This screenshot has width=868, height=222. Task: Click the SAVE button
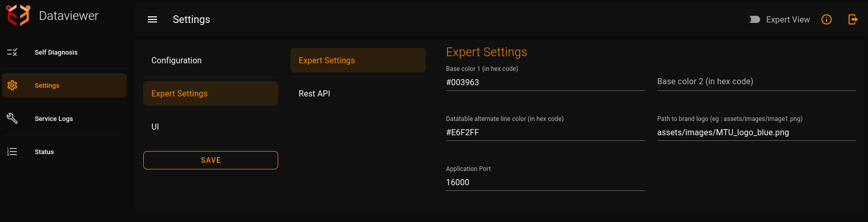(211, 160)
